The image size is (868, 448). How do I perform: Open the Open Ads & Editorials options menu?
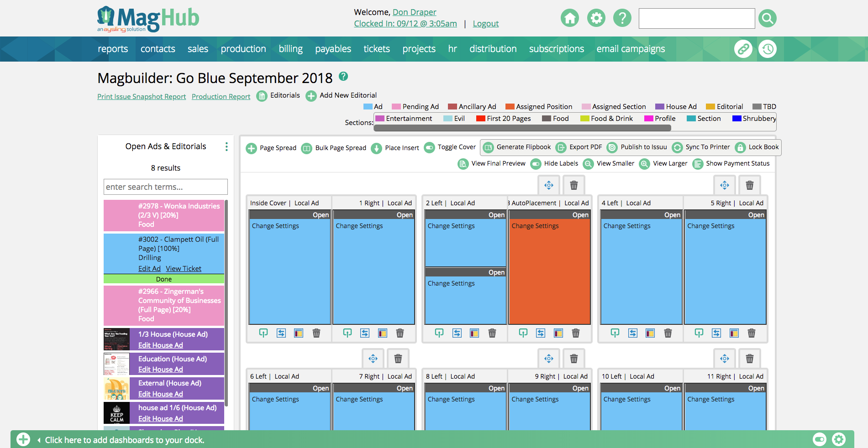(x=226, y=146)
